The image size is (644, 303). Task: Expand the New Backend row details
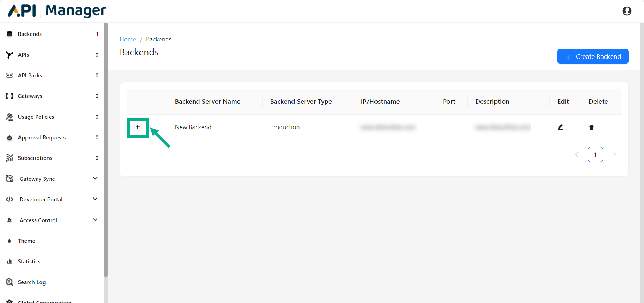click(x=138, y=127)
